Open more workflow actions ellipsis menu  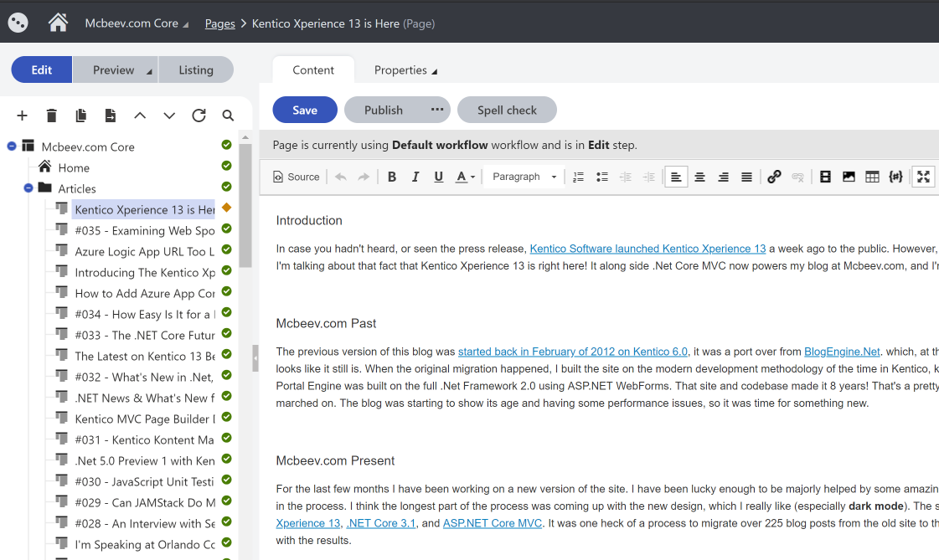(437, 110)
